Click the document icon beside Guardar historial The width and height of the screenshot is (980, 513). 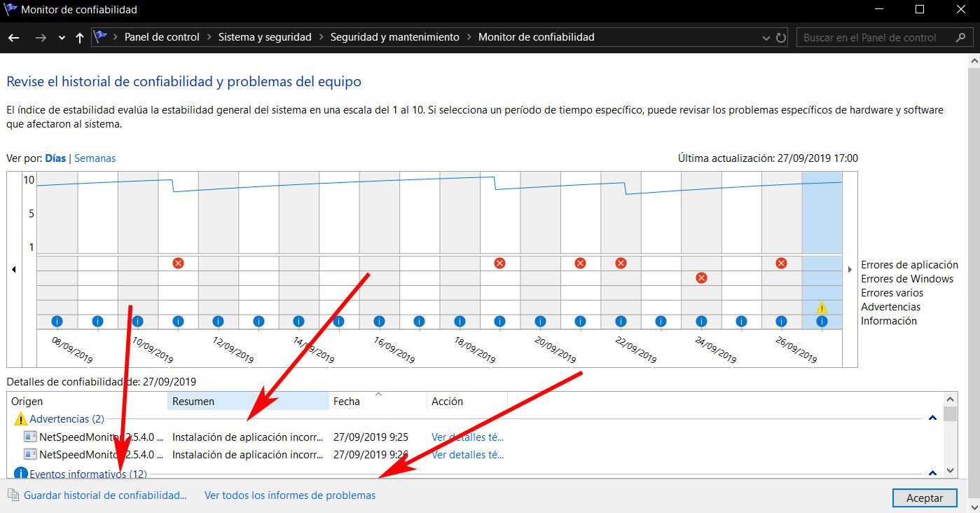point(13,495)
